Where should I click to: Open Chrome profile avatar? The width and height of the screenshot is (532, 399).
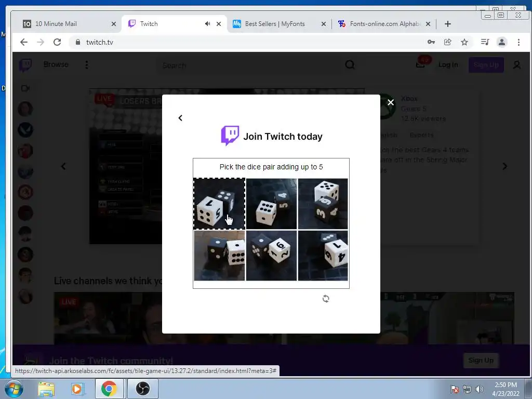[x=501, y=42]
